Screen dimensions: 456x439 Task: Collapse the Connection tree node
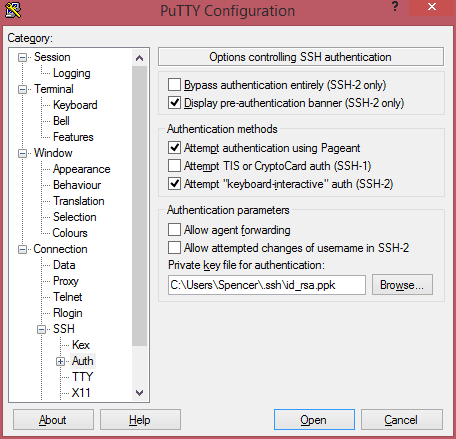(22, 249)
